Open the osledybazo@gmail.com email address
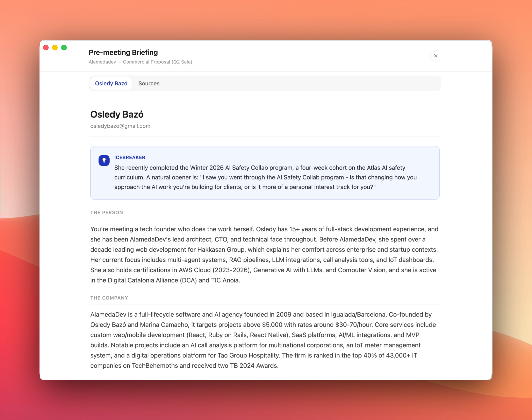 [120, 126]
